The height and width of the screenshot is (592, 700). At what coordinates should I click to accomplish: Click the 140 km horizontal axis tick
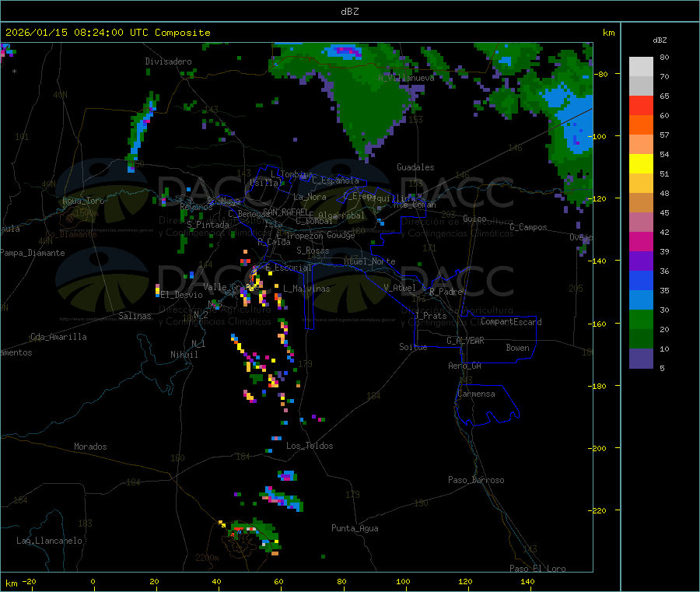point(527,581)
